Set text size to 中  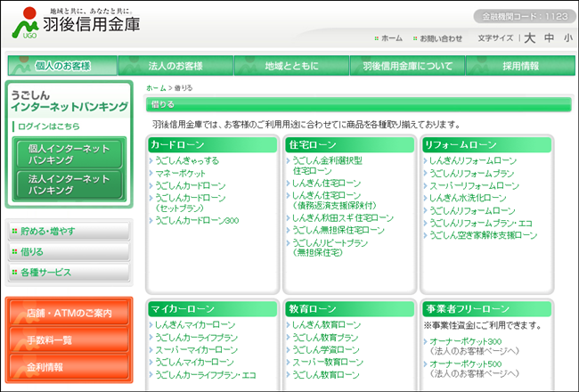click(549, 38)
